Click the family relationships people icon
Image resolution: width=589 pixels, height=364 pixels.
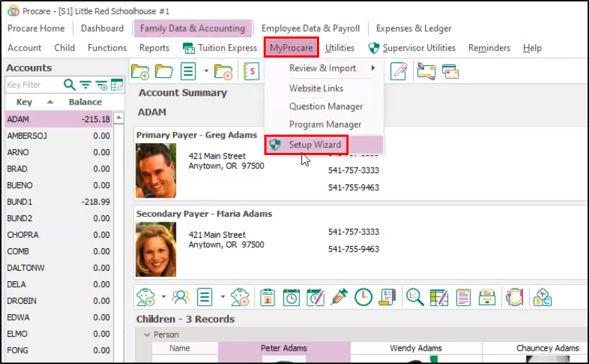coord(181,297)
